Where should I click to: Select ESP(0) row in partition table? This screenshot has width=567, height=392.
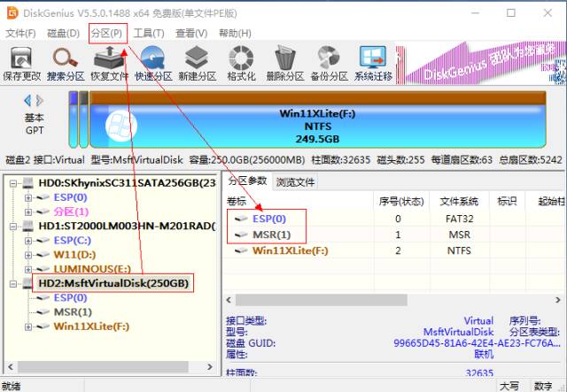click(394, 219)
